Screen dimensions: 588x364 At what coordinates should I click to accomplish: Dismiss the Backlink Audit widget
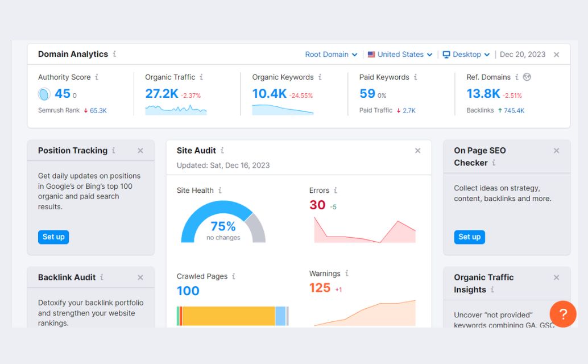[x=140, y=278]
